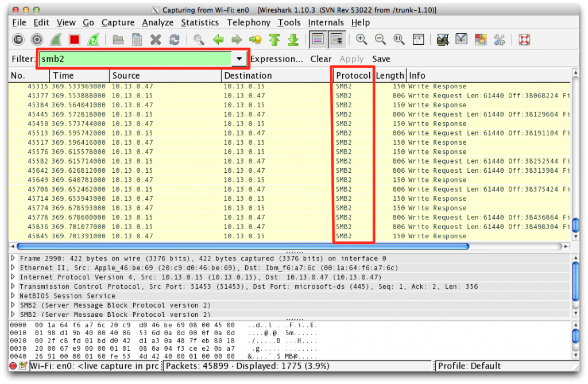
Task: Stop the live capture
Action: [x=75, y=39]
